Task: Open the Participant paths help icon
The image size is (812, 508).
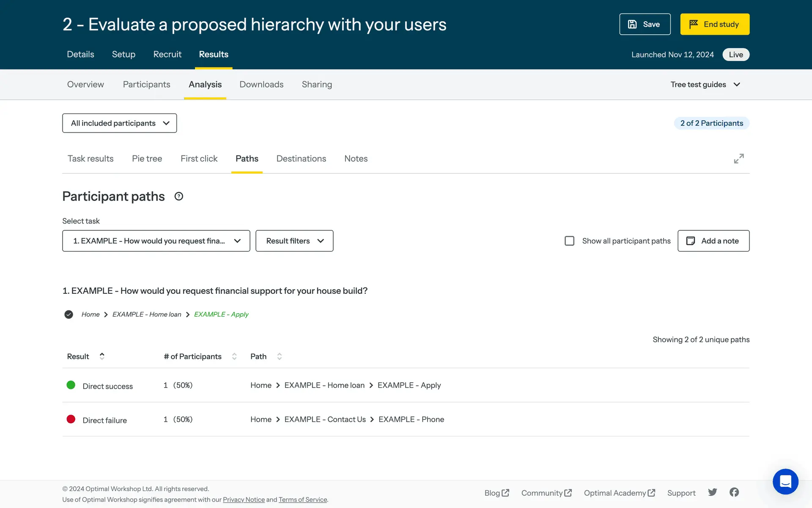Action: coord(178,196)
